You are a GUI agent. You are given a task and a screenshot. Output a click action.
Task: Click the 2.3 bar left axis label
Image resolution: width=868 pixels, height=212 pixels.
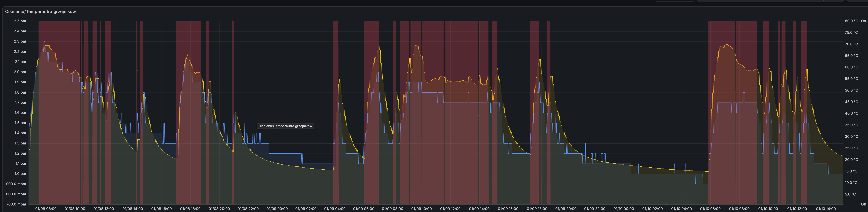(x=20, y=41)
